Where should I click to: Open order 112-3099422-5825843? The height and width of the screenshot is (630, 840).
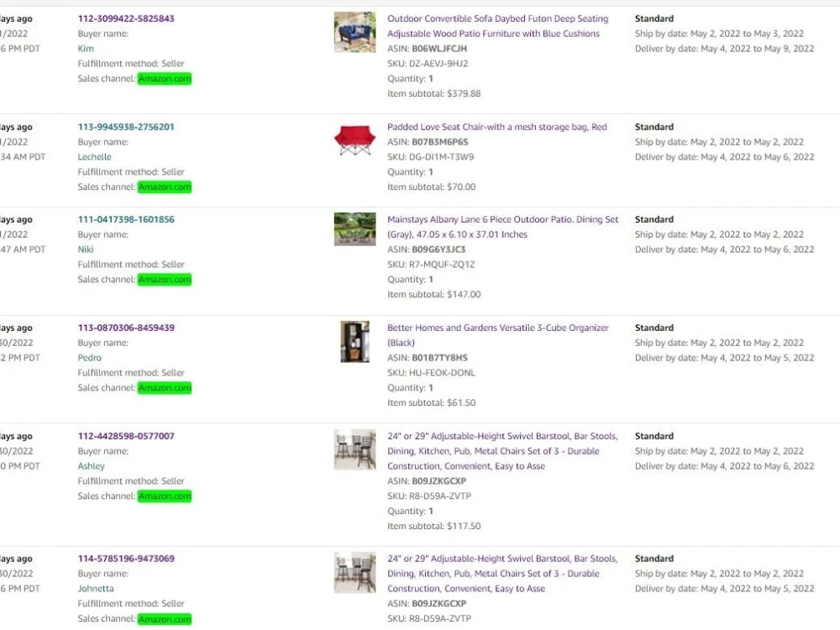126,18
